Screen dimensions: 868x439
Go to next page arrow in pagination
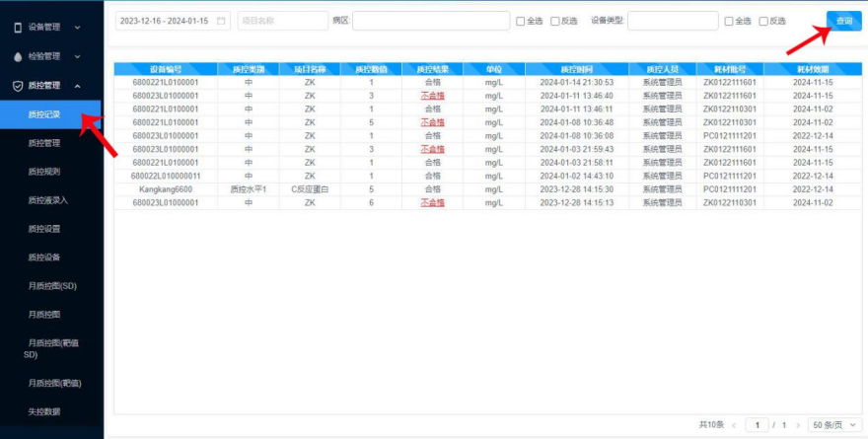pyautogui.click(x=798, y=425)
